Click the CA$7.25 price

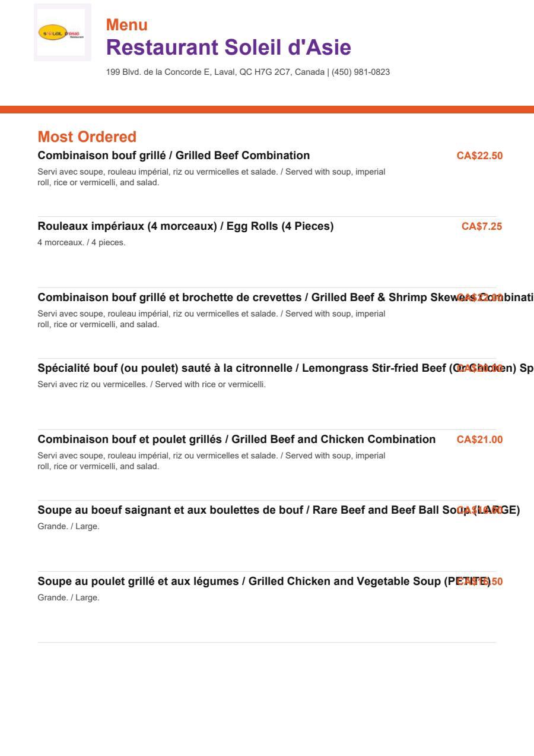pyautogui.click(x=482, y=226)
